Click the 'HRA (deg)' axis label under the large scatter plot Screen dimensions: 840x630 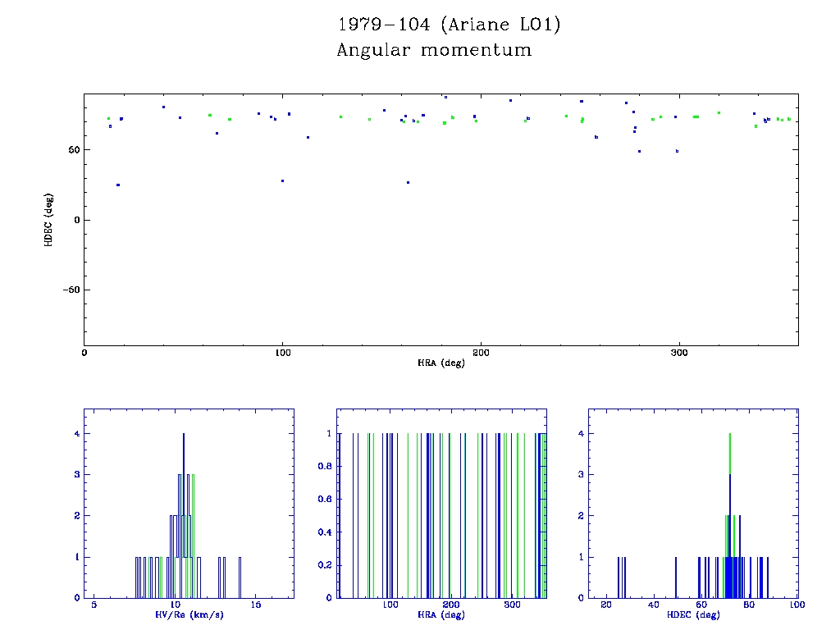tap(441, 363)
